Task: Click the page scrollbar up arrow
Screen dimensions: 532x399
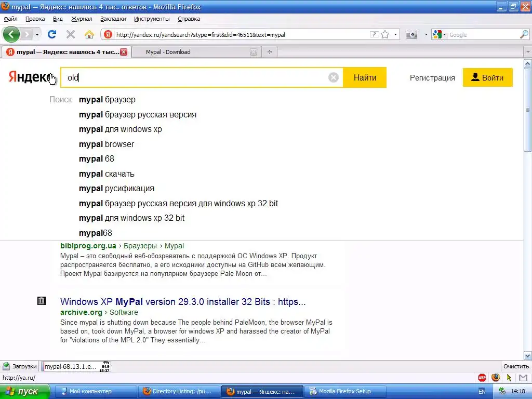Action: [x=528, y=63]
